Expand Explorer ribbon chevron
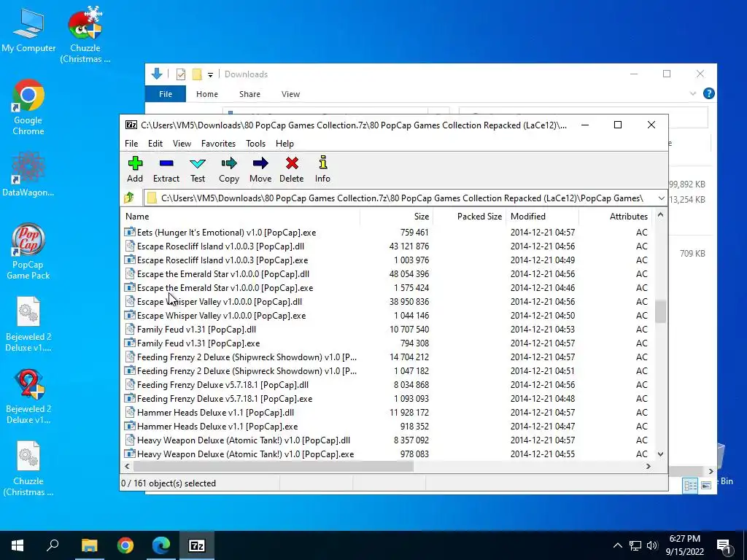This screenshot has height=560, width=747. pyautogui.click(x=693, y=94)
